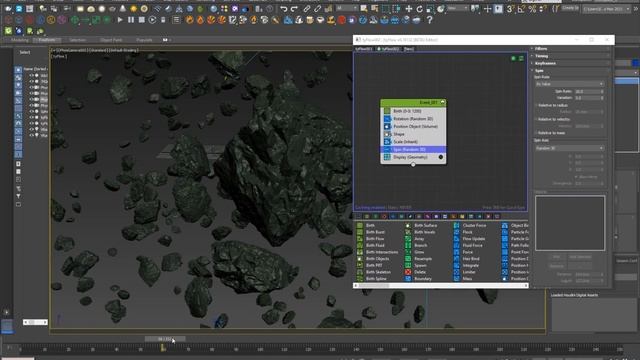Image resolution: width=640 pixels, height=360 pixels.
Task: Select the Shape operator in the event
Action: [x=413, y=134]
